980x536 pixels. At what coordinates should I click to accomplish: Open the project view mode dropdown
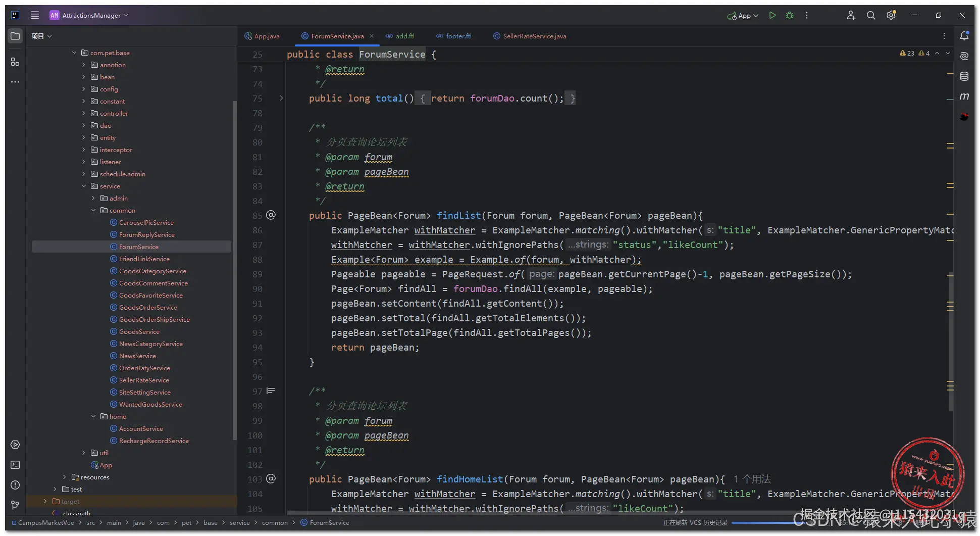click(41, 36)
